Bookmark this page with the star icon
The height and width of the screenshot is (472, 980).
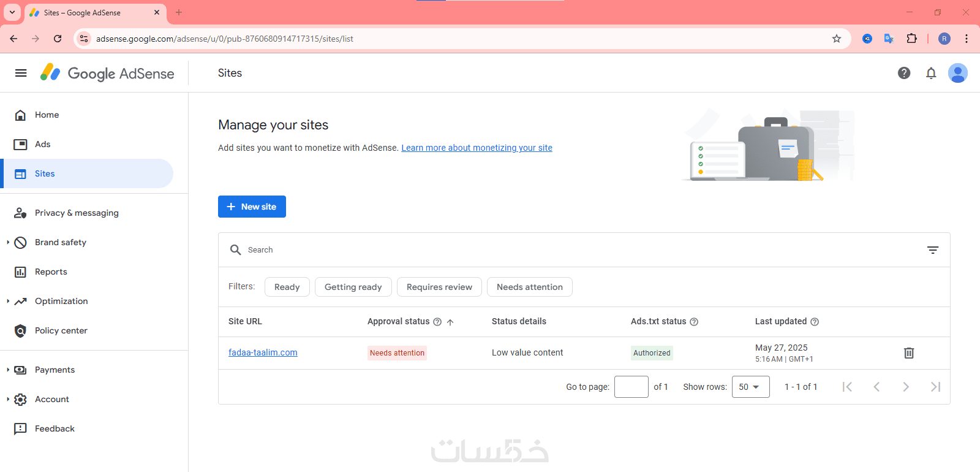(837, 39)
